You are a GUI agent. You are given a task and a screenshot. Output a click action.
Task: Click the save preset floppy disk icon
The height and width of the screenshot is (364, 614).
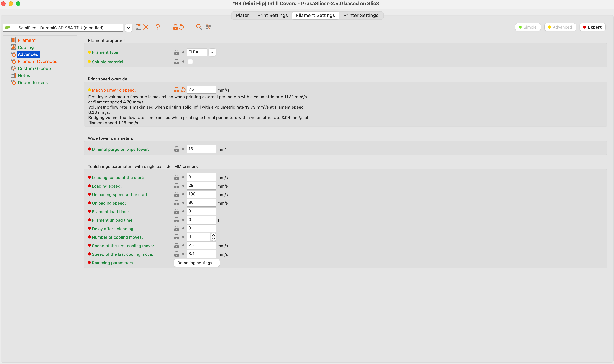click(138, 27)
